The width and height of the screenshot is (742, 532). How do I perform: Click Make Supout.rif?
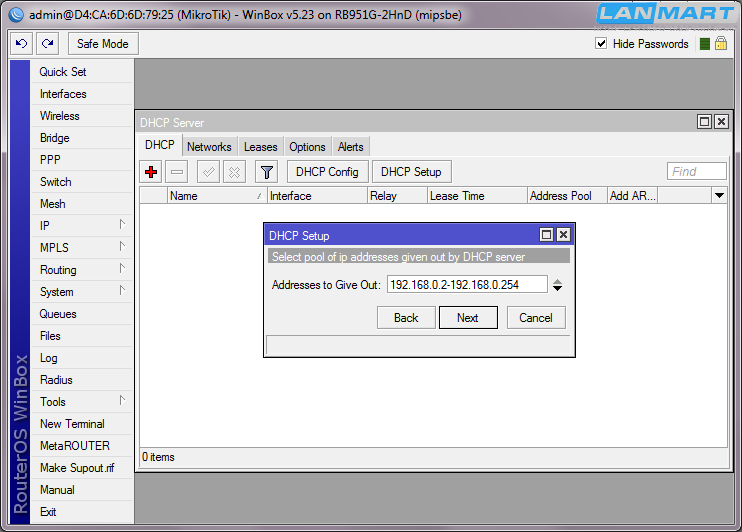(x=81, y=468)
